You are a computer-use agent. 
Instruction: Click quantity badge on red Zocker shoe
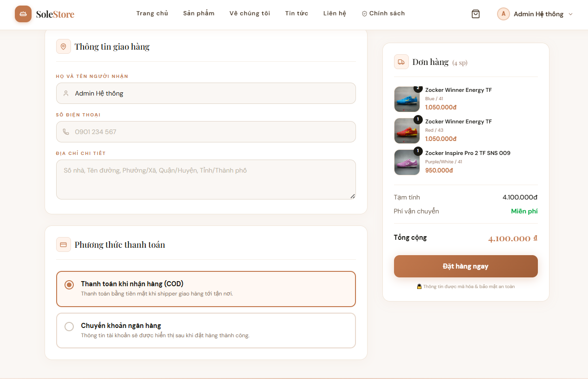click(x=418, y=120)
